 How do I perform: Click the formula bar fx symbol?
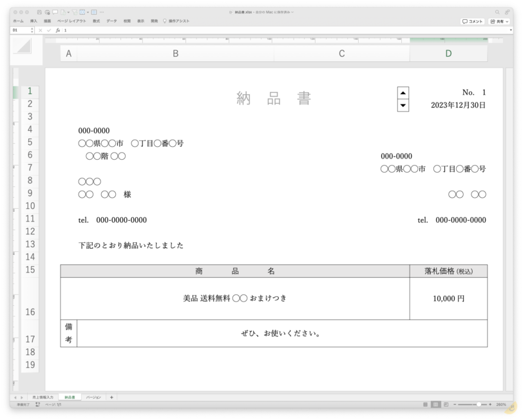pyautogui.click(x=58, y=29)
